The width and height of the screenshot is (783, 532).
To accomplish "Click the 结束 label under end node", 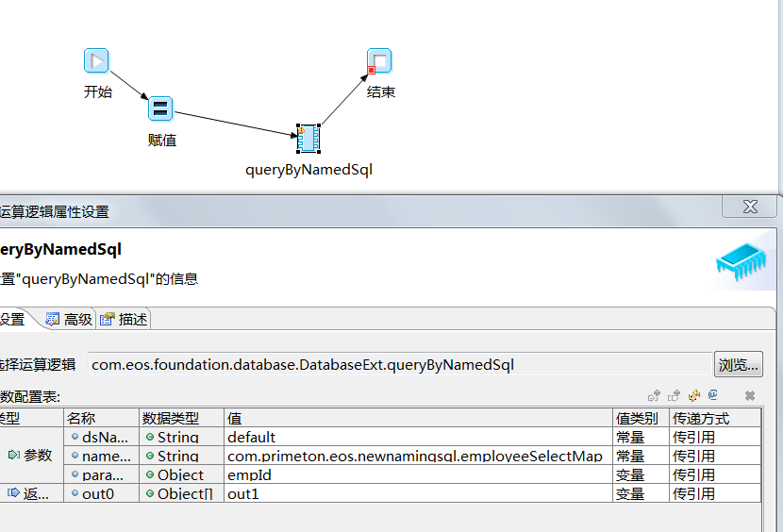I will point(381,91).
